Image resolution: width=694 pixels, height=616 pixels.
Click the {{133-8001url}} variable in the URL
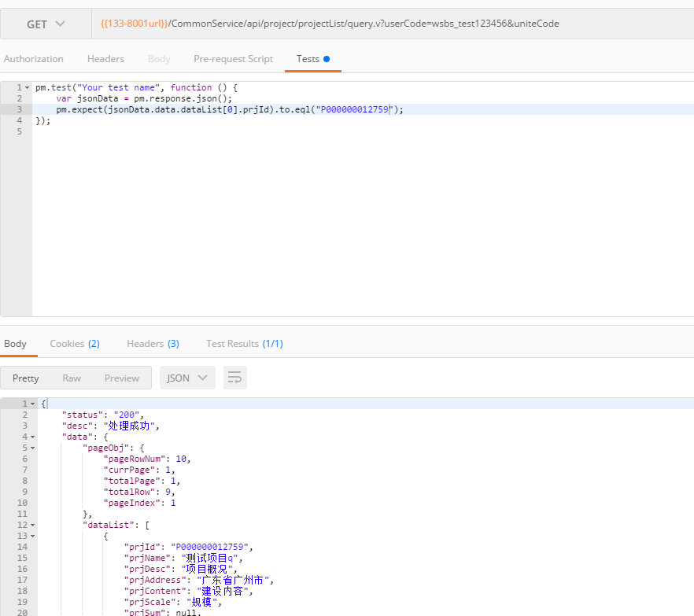coord(134,24)
